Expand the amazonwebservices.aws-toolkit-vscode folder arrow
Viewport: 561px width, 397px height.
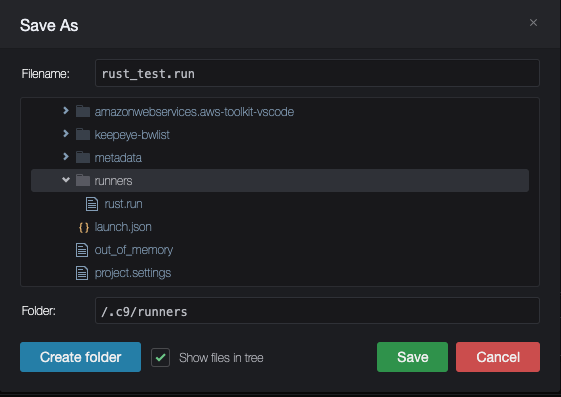point(65,111)
